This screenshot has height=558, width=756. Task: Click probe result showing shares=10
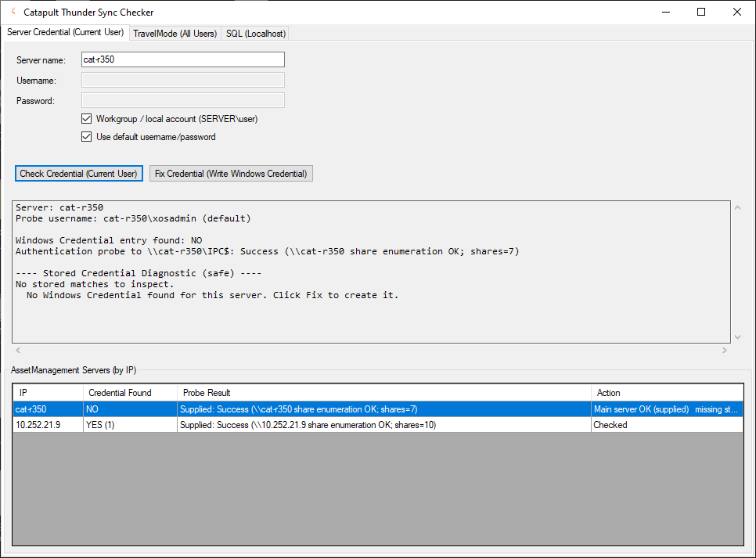click(x=383, y=425)
